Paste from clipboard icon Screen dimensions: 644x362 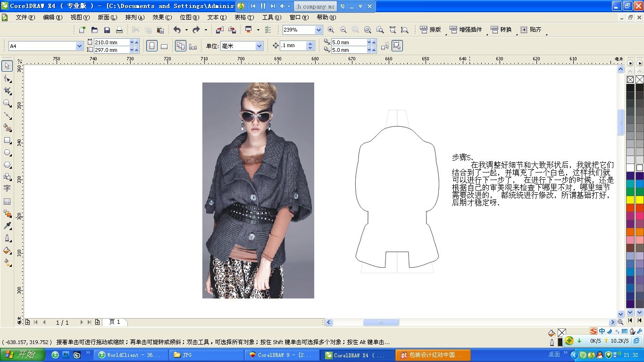(x=160, y=30)
